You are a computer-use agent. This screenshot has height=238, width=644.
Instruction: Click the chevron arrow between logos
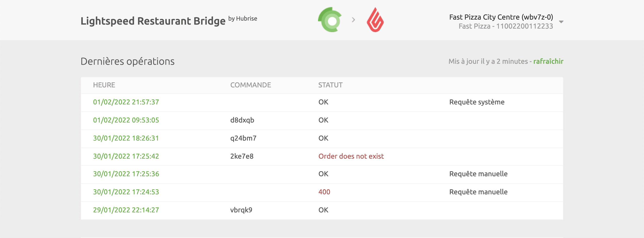pyautogui.click(x=353, y=20)
